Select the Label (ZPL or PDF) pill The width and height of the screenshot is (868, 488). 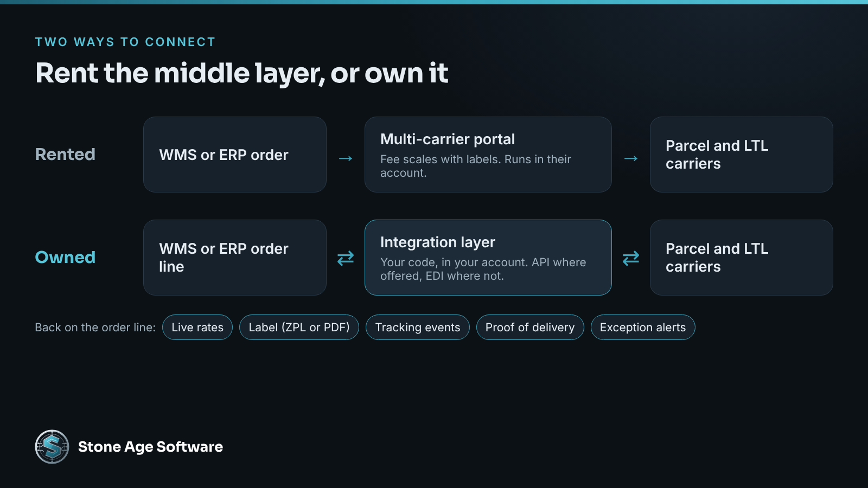[x=299, y=328]
